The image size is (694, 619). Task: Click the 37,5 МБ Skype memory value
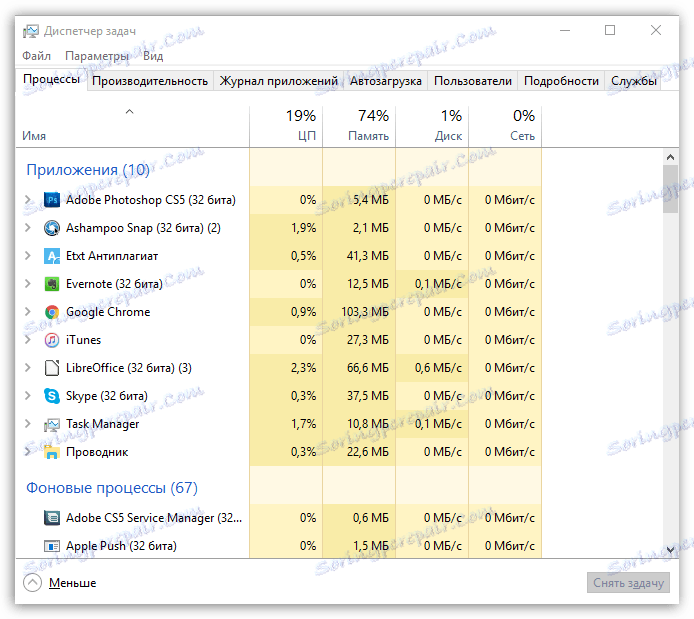tap(367, 396)
